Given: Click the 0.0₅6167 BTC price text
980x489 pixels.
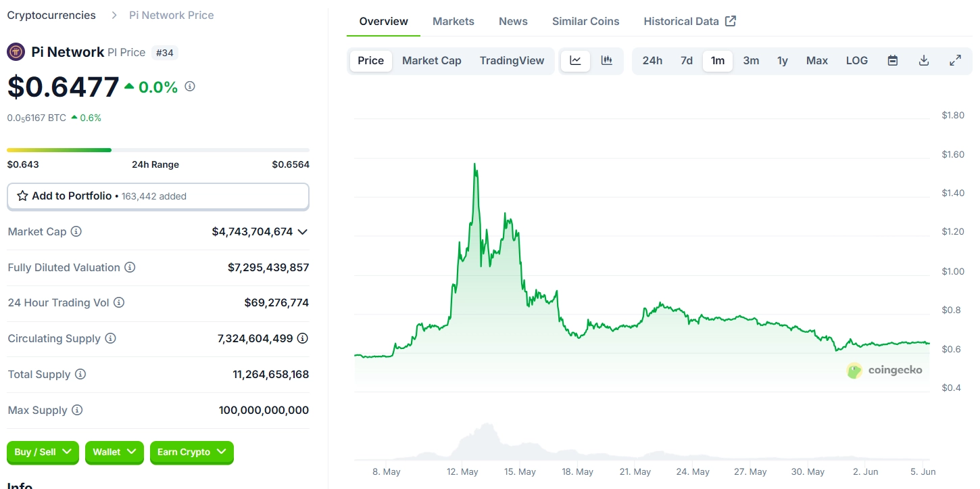Looking at the screenshot, I should point(36,118).
